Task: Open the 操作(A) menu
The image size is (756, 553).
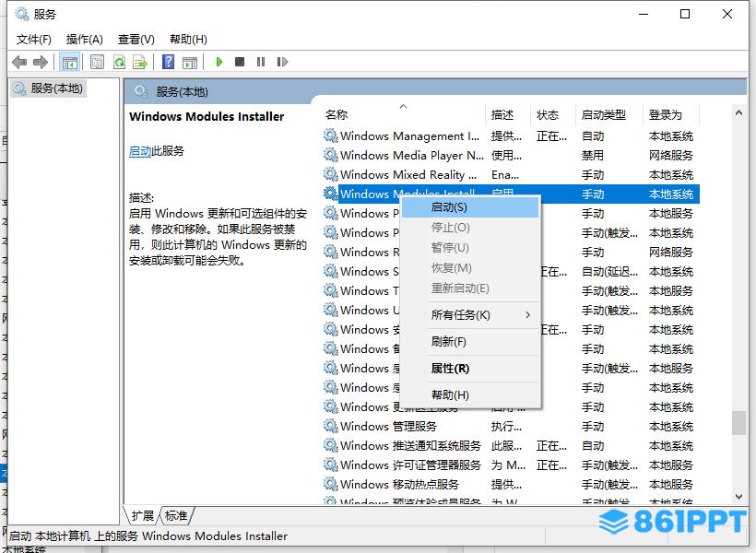Action: coord(85,39)
